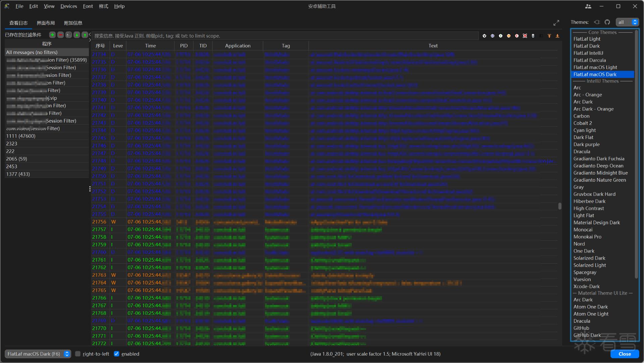Toggle the Verbose (V) log level icon
The height and width of the screenshot is (363, 644).
click(484, 36)
